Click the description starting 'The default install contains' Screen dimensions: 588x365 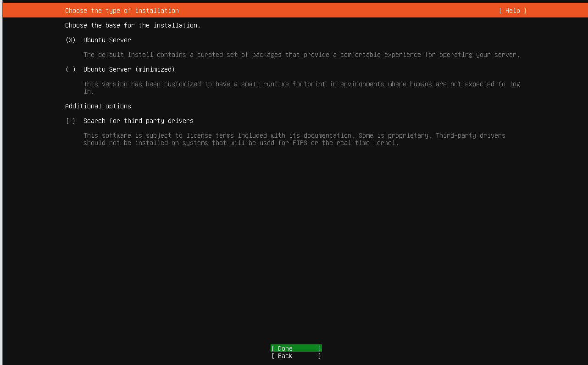(x=302, y=55)
